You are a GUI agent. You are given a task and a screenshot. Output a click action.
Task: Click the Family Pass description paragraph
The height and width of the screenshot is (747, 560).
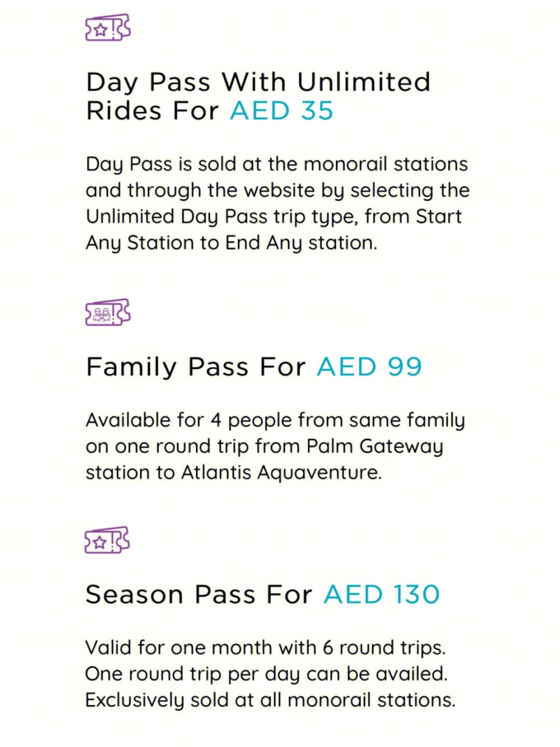tap(275, 446)
